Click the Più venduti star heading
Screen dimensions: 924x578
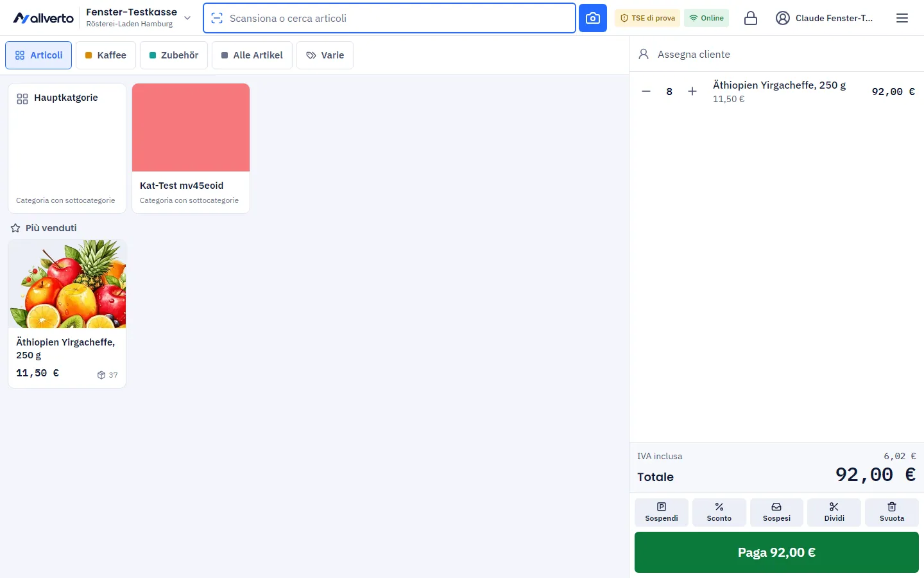(x=44, y=228)
